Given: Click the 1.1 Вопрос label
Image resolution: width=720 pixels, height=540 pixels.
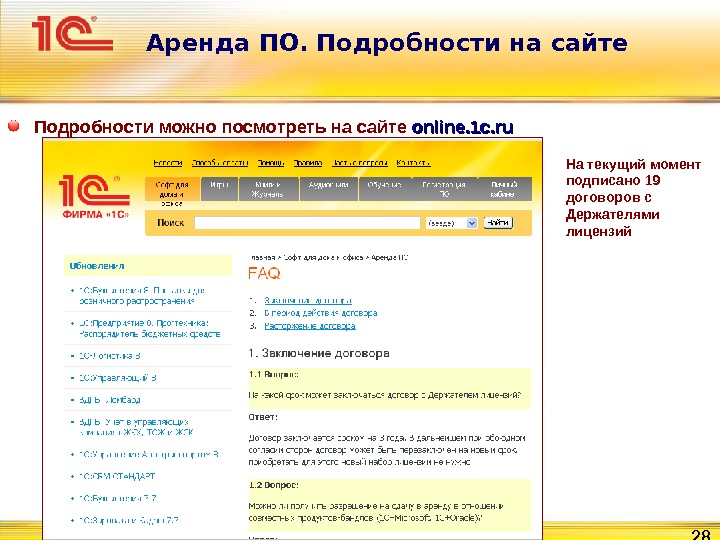Looking at the screenshot, I should tap(274, 375).
